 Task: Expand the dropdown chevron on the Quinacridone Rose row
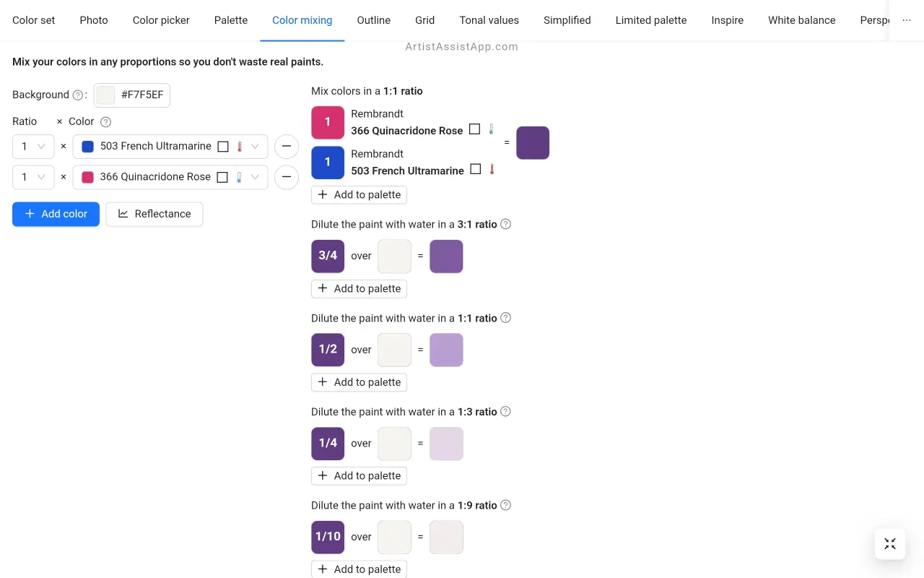(255, 177)
